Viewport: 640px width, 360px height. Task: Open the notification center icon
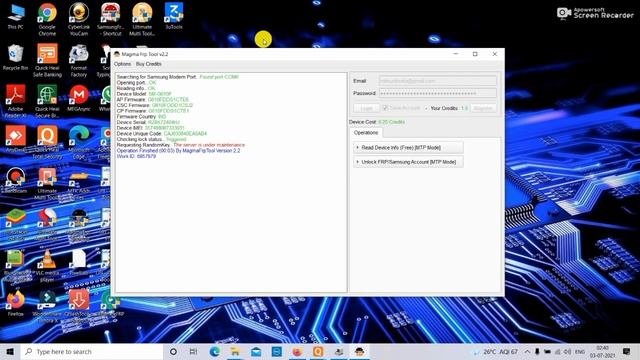[627, 351]
